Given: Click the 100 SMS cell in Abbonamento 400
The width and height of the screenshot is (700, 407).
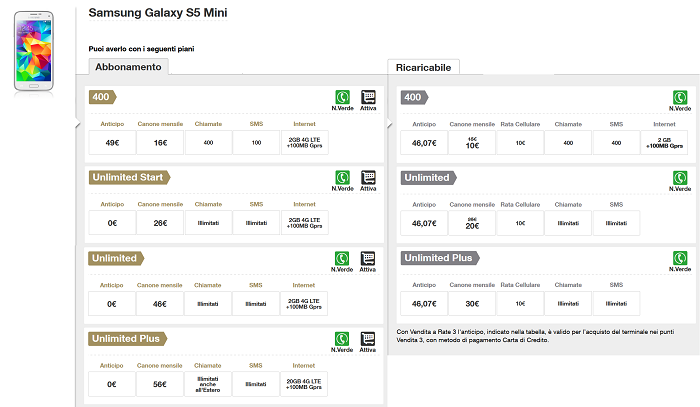Looking at the screenshot, I should pos(256,143).
